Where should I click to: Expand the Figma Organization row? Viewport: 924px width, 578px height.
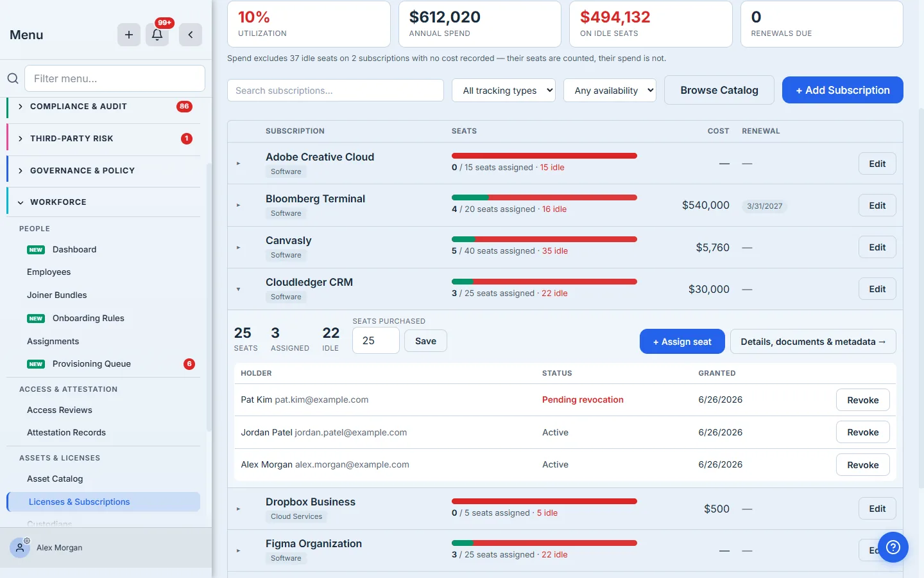(238, 551)
